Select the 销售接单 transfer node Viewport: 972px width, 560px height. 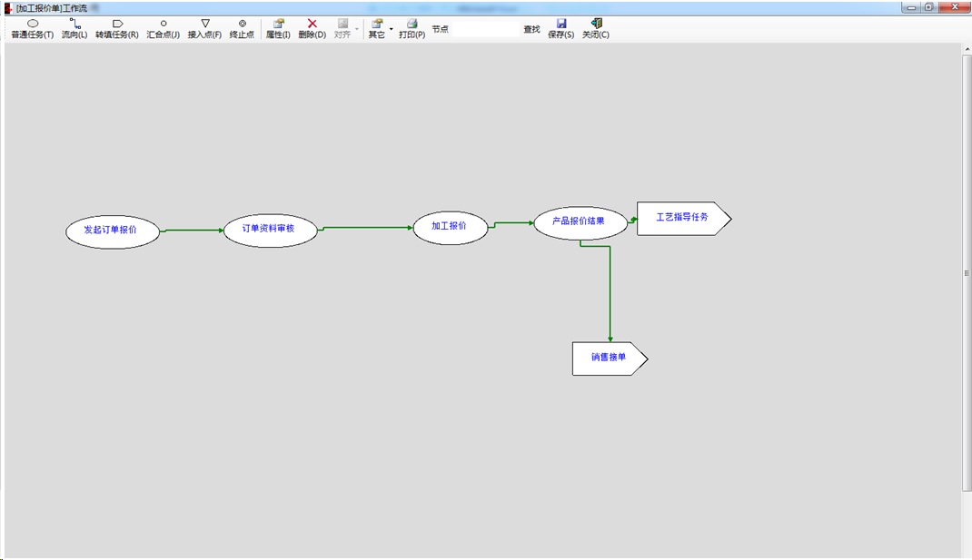(608, 359)
